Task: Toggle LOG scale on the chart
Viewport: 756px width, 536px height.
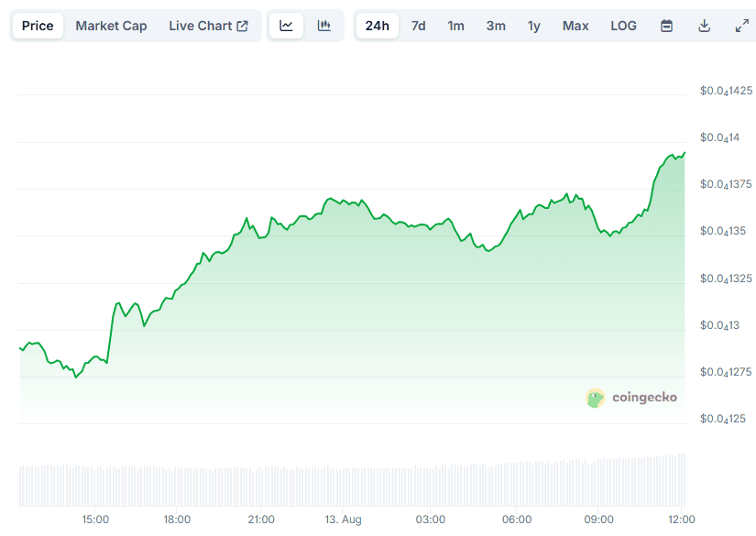Action: click(x=623, y=26)
